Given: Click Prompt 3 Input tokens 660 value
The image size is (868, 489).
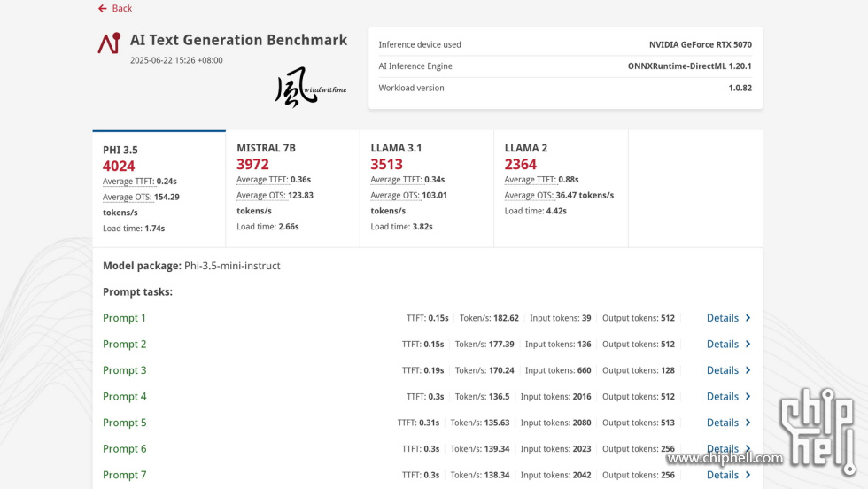Looking at the screenshot, I should click(584, 370).
